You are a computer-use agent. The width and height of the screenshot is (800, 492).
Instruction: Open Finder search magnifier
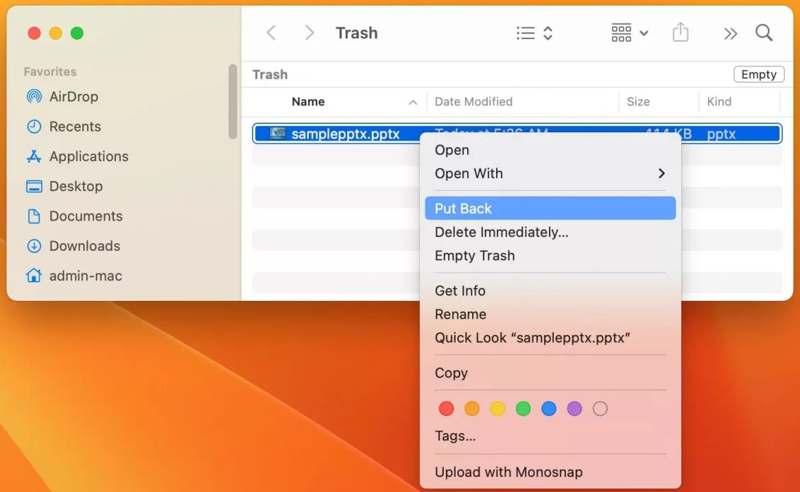(x=764, y=33)
